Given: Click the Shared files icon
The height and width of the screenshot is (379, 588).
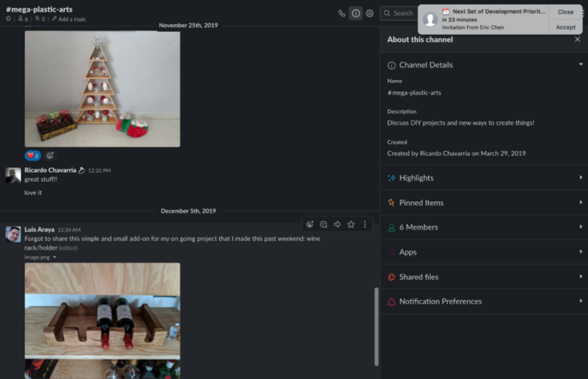Looking at the screenshot, I should point(391,276).
